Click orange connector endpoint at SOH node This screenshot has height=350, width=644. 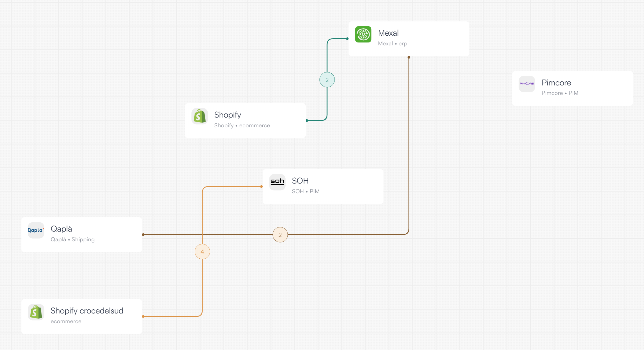261,186
